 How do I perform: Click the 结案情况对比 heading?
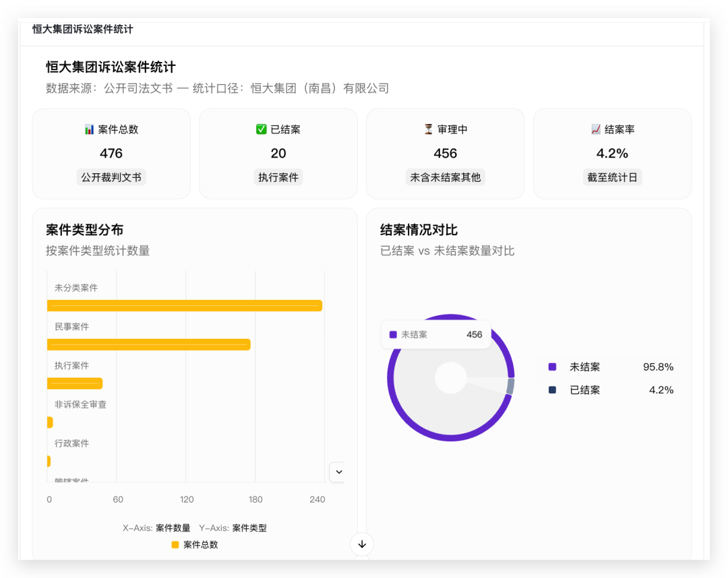[419, 230]
